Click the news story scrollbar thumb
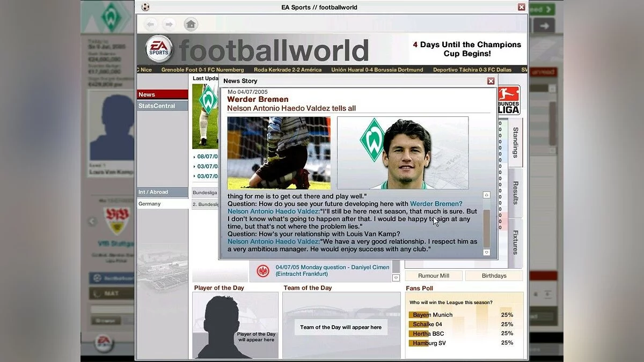The width and height of the screenshot is (644, 362). (x=487, y=228)
